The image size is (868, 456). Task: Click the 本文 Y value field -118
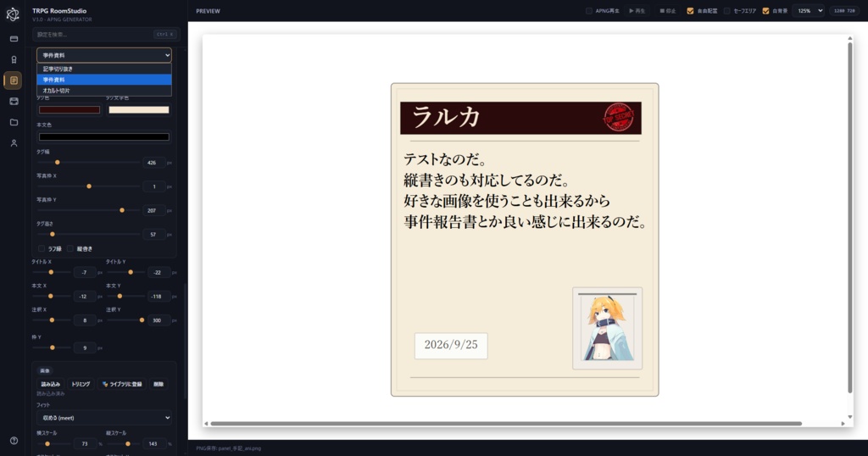(x=159, y=296)
